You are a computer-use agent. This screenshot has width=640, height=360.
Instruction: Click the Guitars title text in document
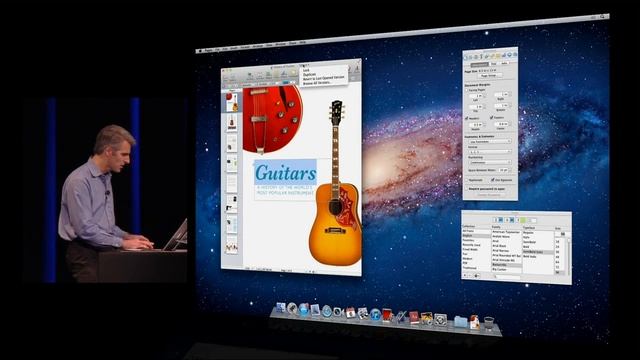285,173
